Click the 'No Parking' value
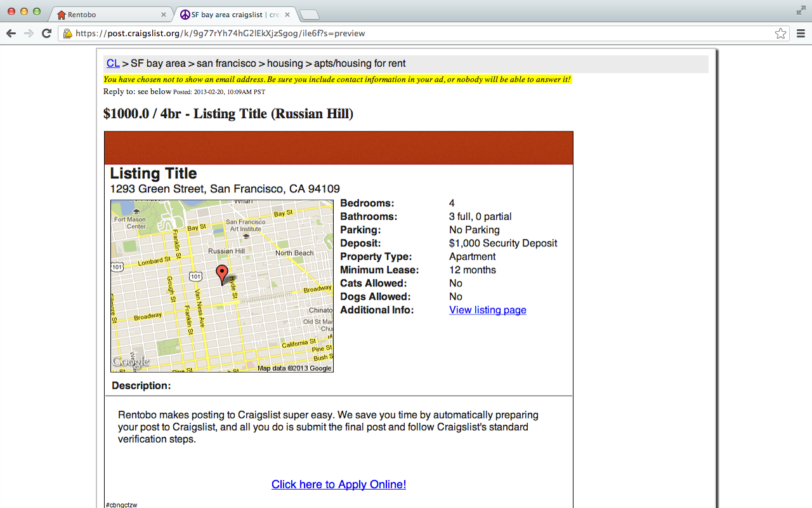Image resolution: width=812 pixels, height=508 pixels. pos(475,230)
